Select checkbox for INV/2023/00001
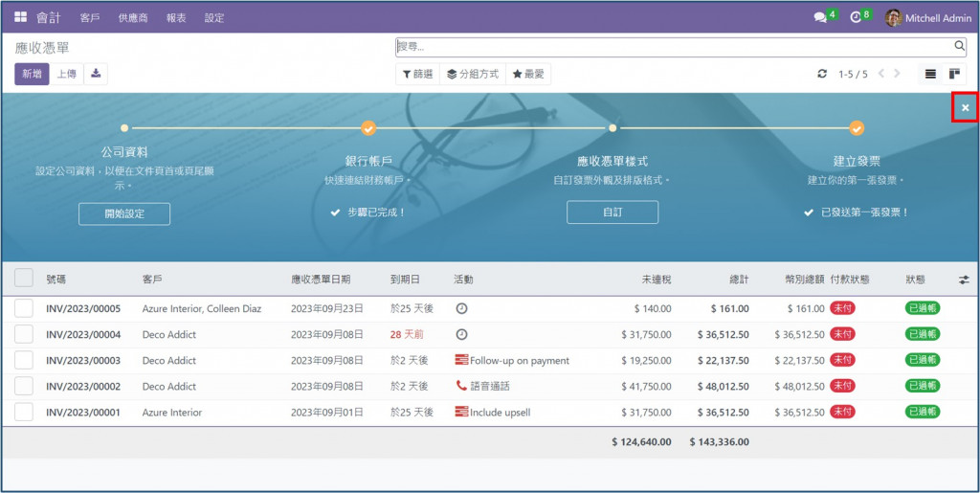The width and height of the screenshot is (980, 493). (24, 412)
